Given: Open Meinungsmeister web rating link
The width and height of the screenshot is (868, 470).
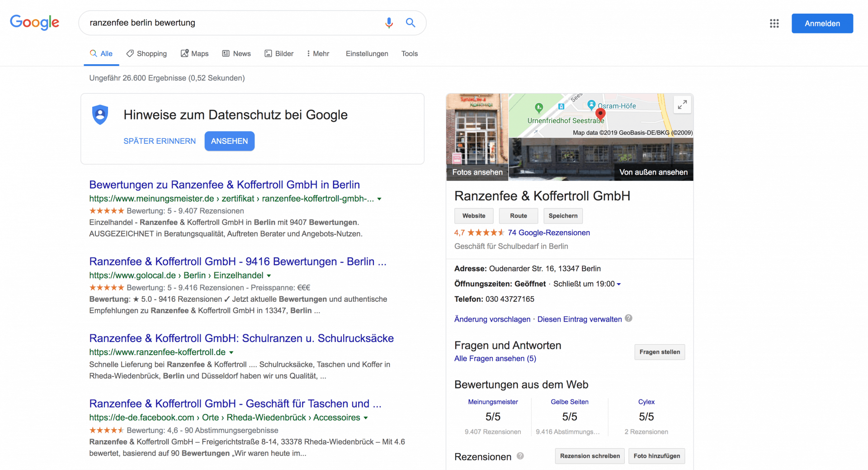Looking at the screenshot, I should point(493,402).
